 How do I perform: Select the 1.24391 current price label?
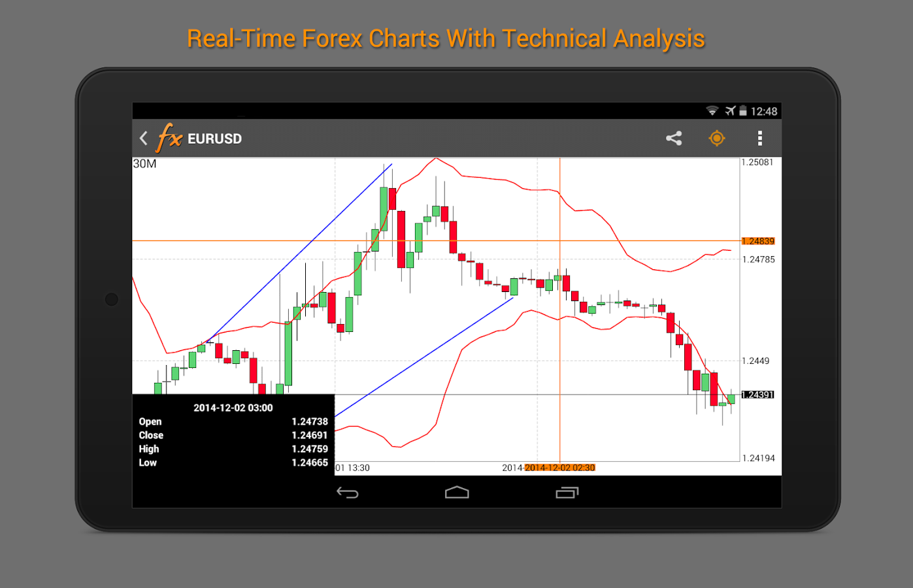(x=758, y=395)
